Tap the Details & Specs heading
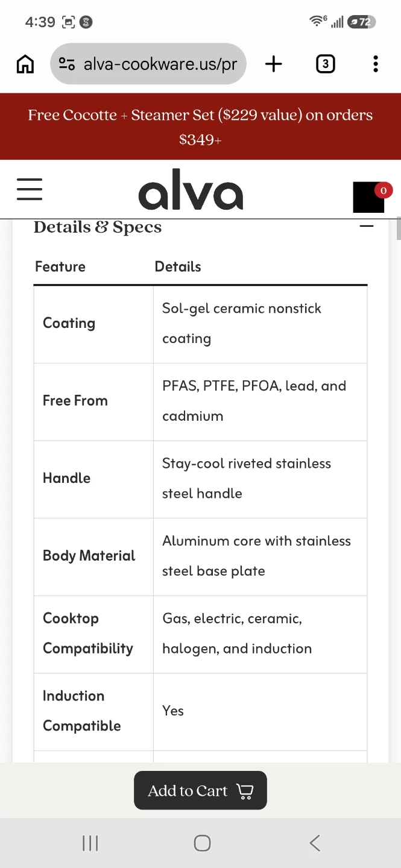This screenshot has height=868, width=401. coord(98,227)
